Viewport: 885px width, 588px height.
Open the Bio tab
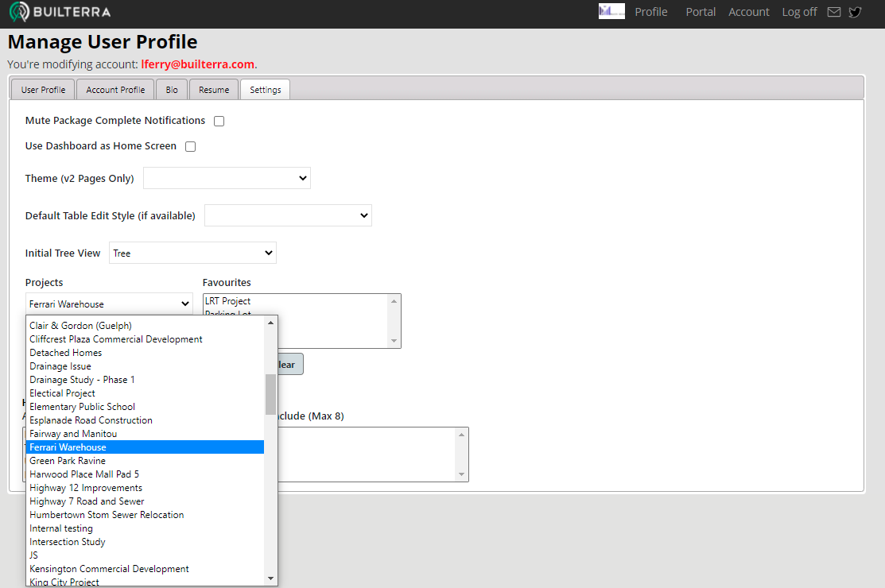pyautogui.click(x=172, y=90)
